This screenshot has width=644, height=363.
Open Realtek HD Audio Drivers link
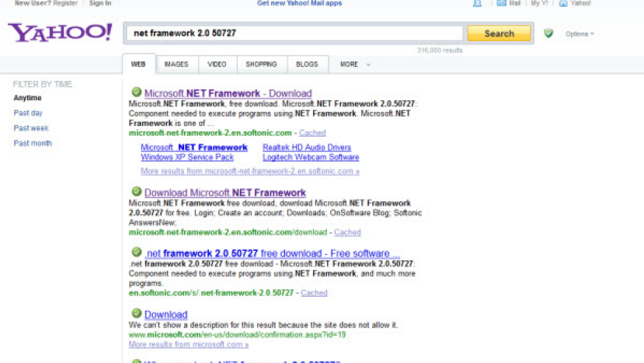(x=306, y=148)
